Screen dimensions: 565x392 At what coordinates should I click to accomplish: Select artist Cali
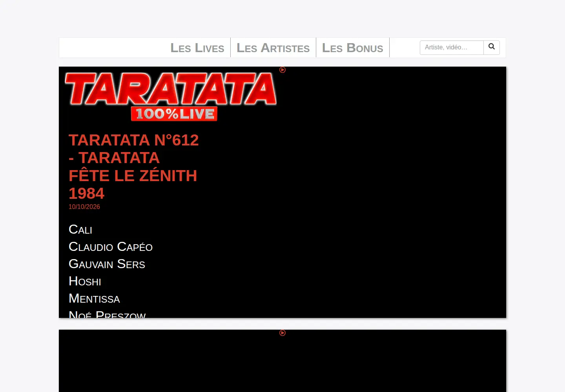(x=80, y=229)
